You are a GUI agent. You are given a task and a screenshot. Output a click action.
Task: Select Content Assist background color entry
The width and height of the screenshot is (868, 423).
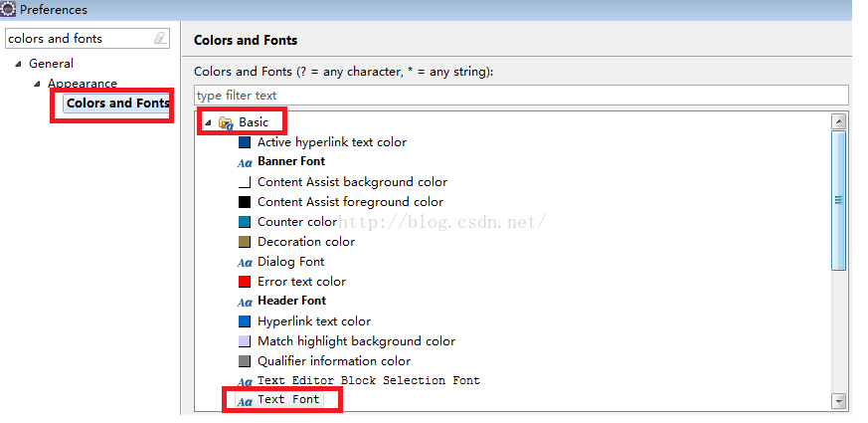(x=352, y=182)
